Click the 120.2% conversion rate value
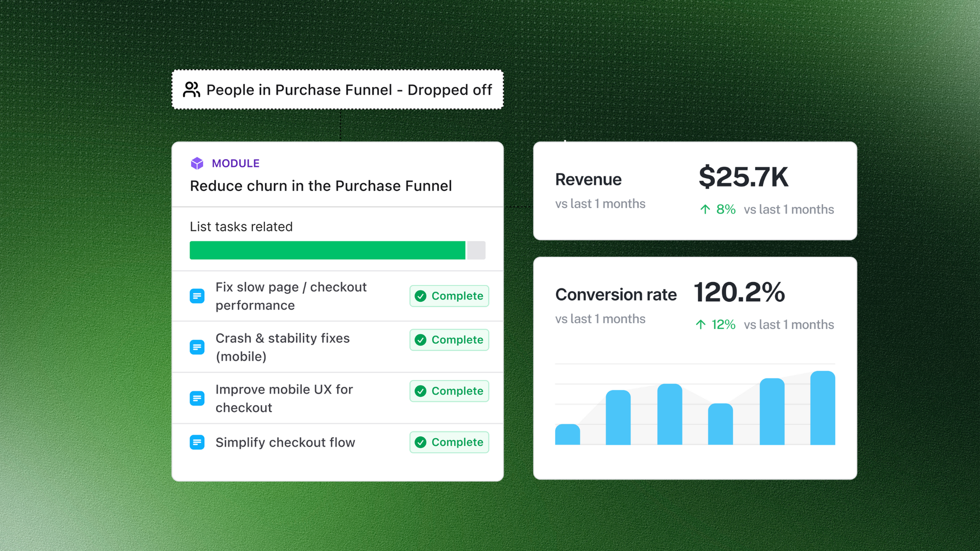The width and height of the screenshot is (980, 551). 739,292
